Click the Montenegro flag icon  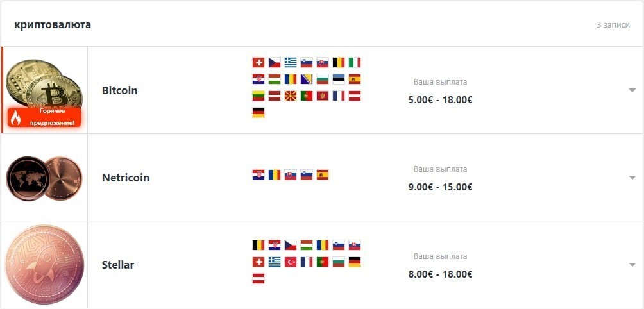323,96
